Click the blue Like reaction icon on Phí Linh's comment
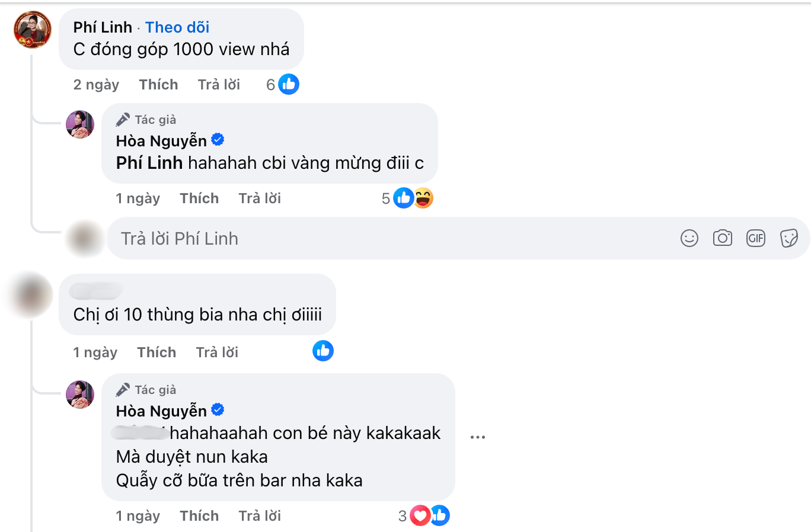The width and height of the screenshot is (811, 532). click(288, 84)
